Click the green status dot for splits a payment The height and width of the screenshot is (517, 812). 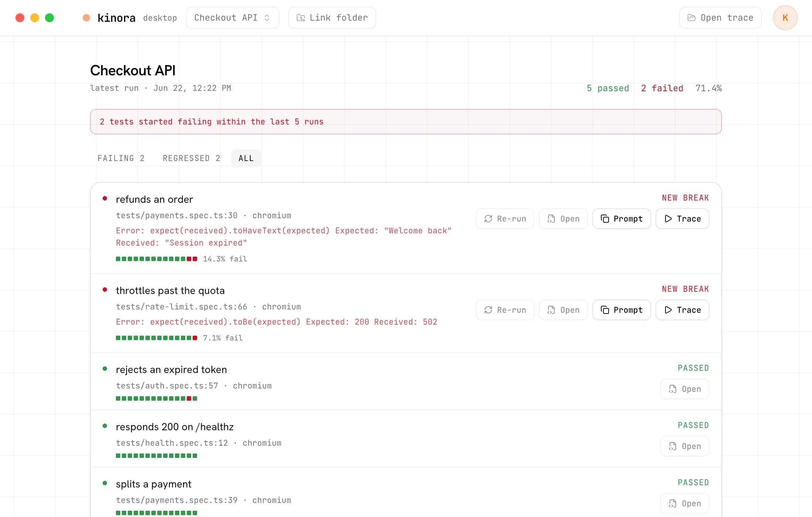pyautogui.click(x=105, y=483)
